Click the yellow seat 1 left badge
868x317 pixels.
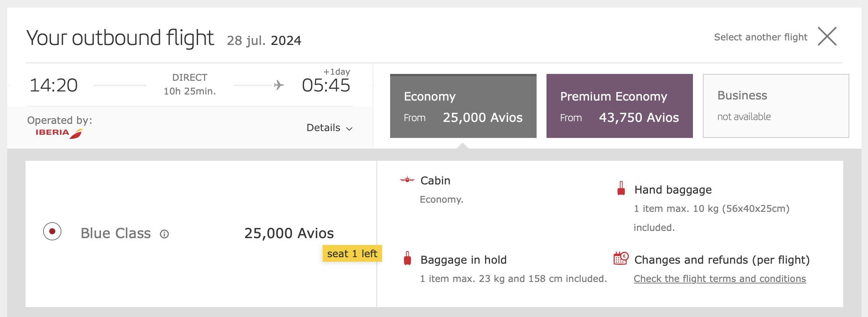(352, 254)
